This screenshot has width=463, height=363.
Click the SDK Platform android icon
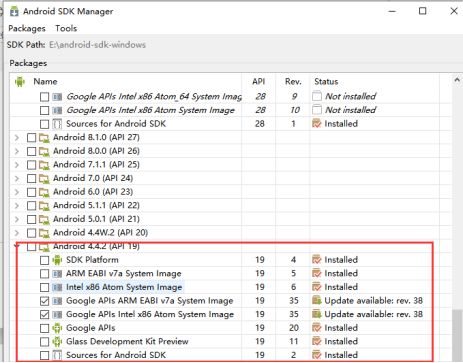tap(57, 260)
